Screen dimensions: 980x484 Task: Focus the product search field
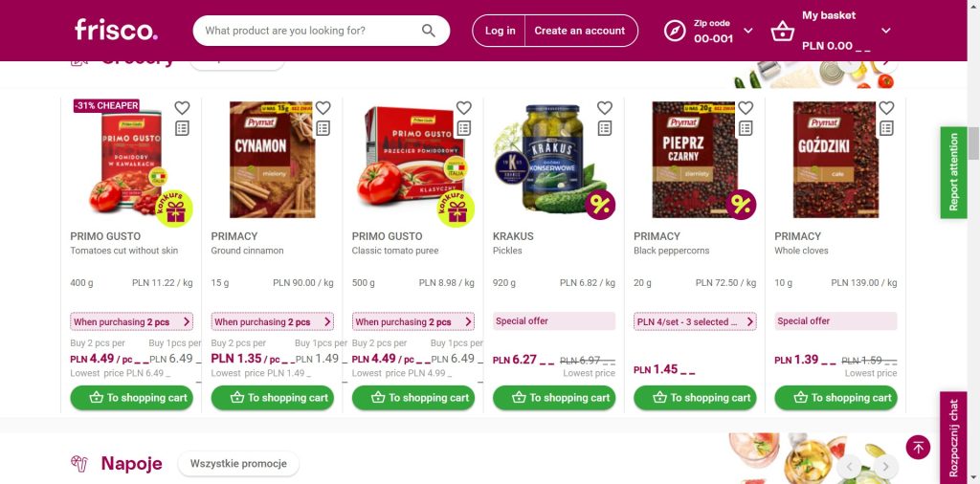[306, 31]
